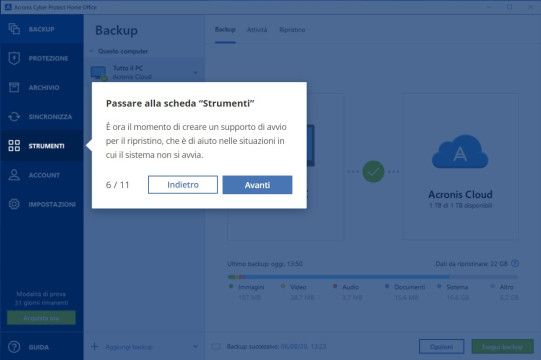
Task: Click the Guida question mark icon
Action: (x=14, y=347)
